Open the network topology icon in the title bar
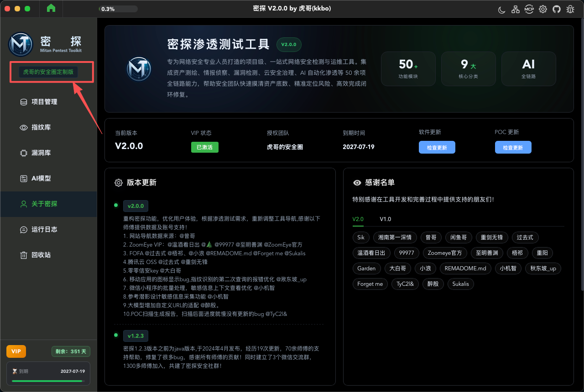The width and height of the screenshot is (584, 392). [516, 9]
